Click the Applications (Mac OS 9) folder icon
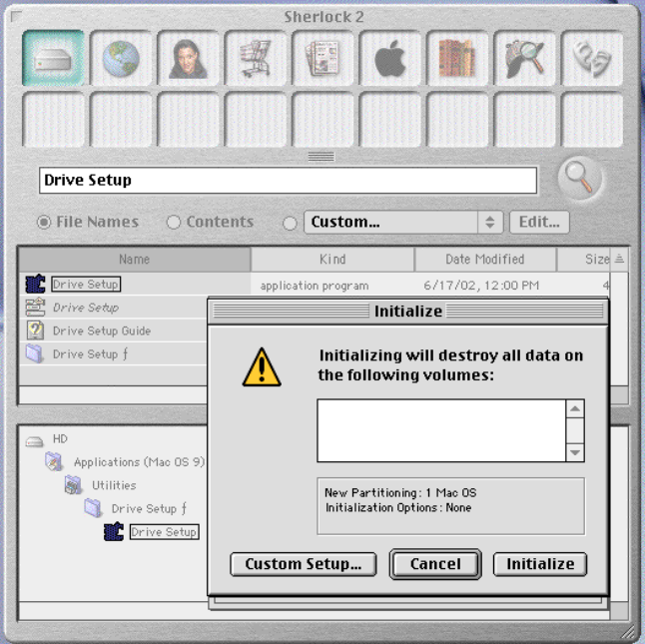The width and height of the screenshot is (645, 644). tap(54, 461)
